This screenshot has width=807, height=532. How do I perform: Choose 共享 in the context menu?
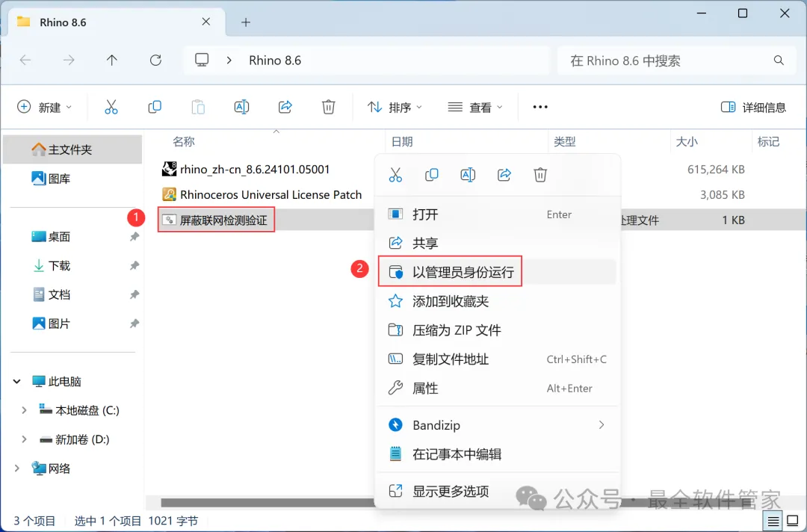(x=497, y=243)
